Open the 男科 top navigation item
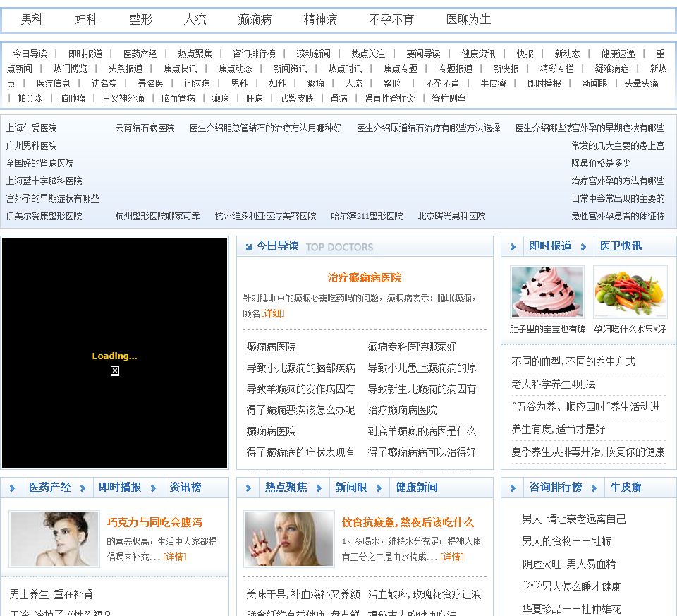Image resolution: width=677 pixels, height=616 pixels. (x=32, y=20)
